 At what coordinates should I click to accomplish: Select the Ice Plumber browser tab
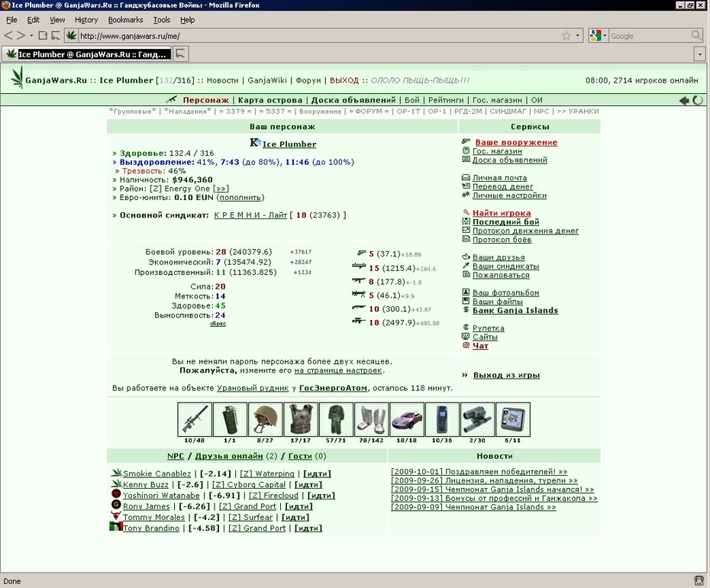coord(87,54)
